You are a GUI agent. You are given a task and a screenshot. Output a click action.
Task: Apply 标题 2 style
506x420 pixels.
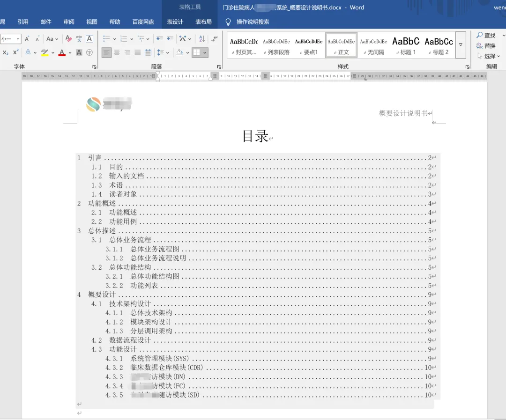click(439, 45)
